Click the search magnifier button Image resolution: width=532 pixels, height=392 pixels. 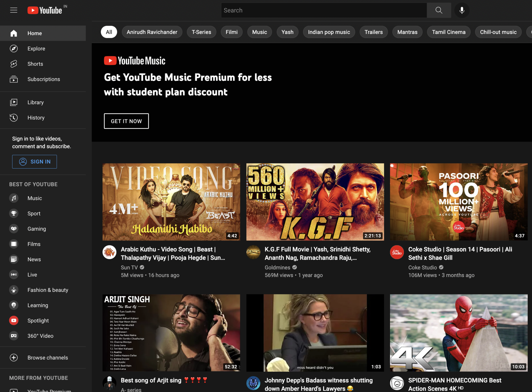439,10
